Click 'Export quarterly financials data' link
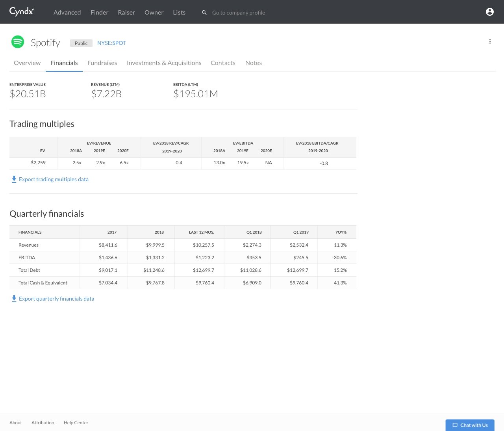Image resolution: width=504 pixels, height=431 pixels. pos(56,299)
